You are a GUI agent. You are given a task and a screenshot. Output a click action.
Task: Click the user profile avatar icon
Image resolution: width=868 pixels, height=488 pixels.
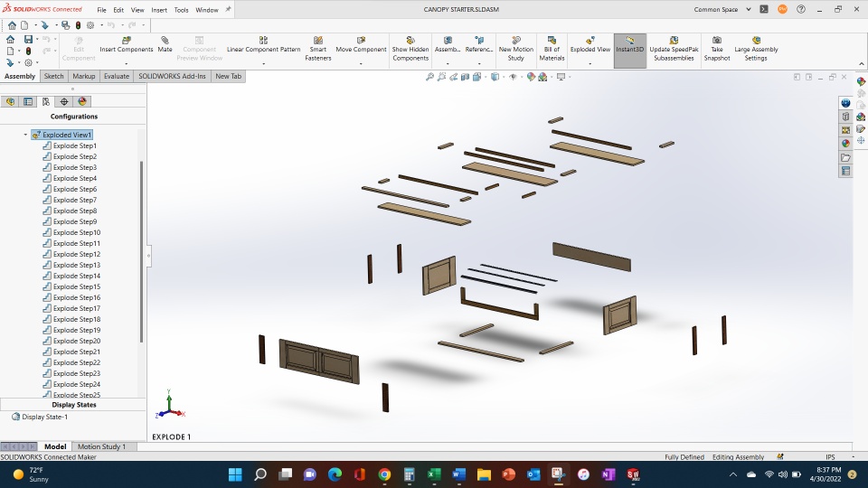(782, 9)
